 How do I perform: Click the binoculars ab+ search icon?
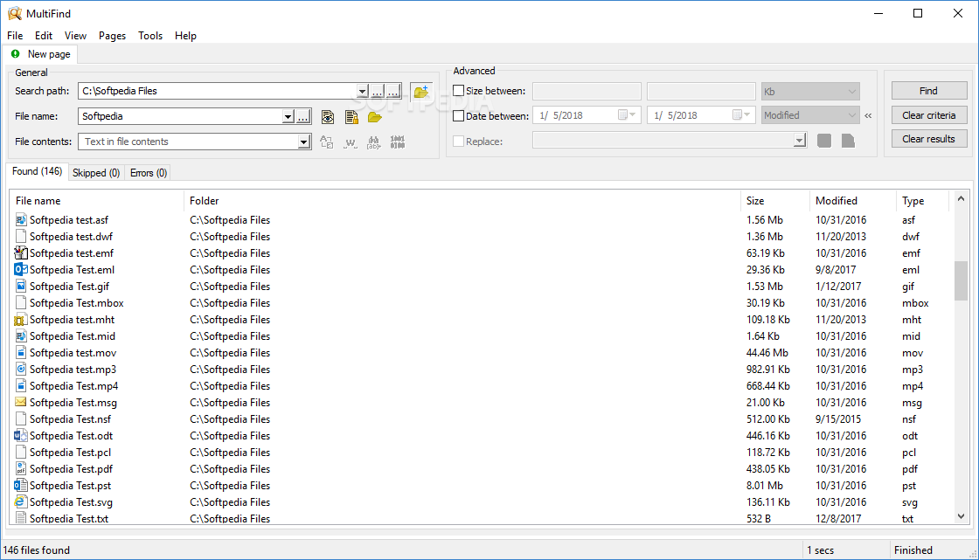(x=374, y=142)
